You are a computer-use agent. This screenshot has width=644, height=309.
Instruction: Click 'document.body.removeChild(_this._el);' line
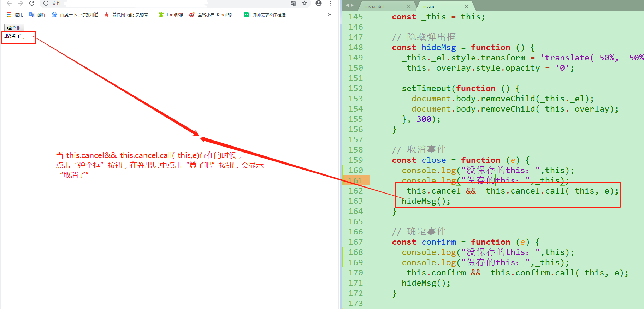coord(503,99)
